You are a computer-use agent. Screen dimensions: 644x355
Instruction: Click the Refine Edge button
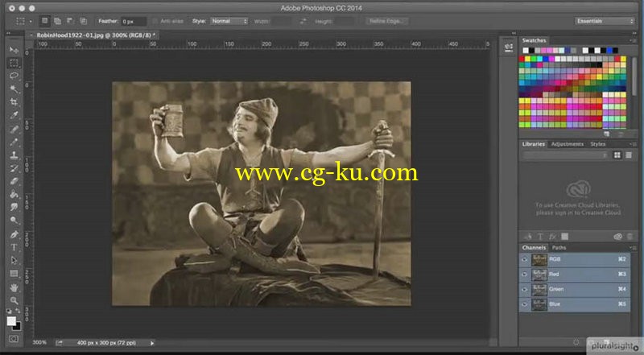coord(386,21)
